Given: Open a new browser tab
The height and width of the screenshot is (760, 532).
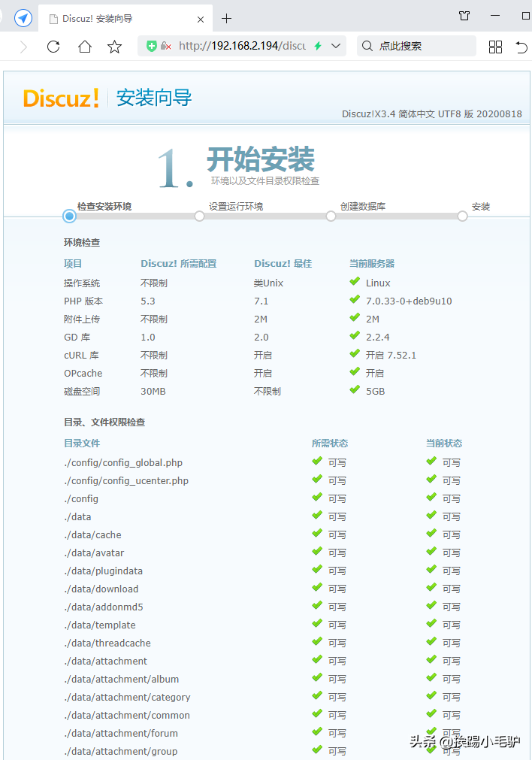Looking at the screenshot, I should point(226,19).
